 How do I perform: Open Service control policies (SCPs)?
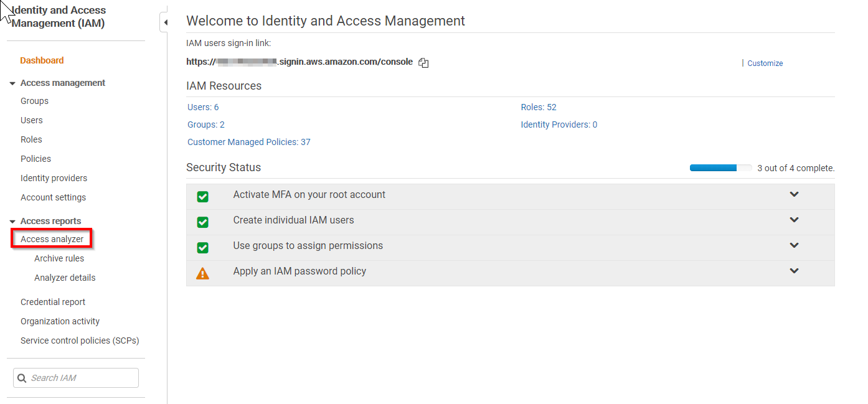click(x=80, y=341)
